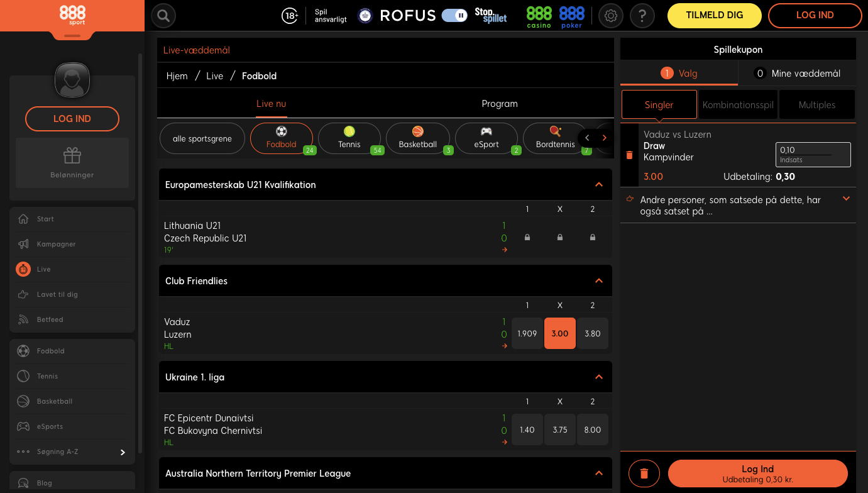Collapse Ukraine 1. liga section
The width and height of the screenshot is (868, 493).
coord(599,377)
